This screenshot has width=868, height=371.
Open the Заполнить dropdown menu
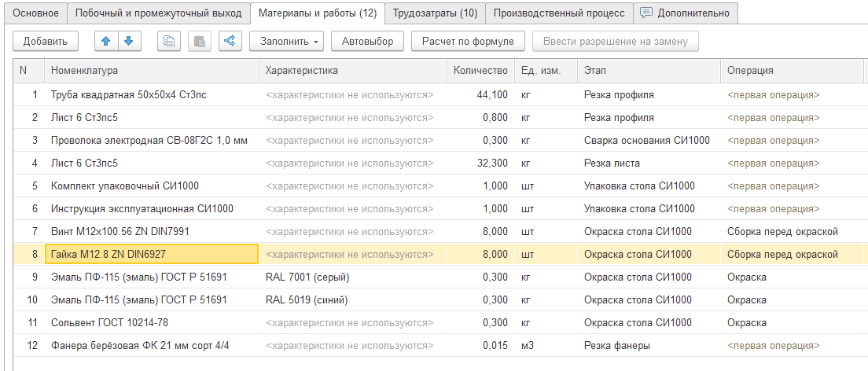click(286, 41)
